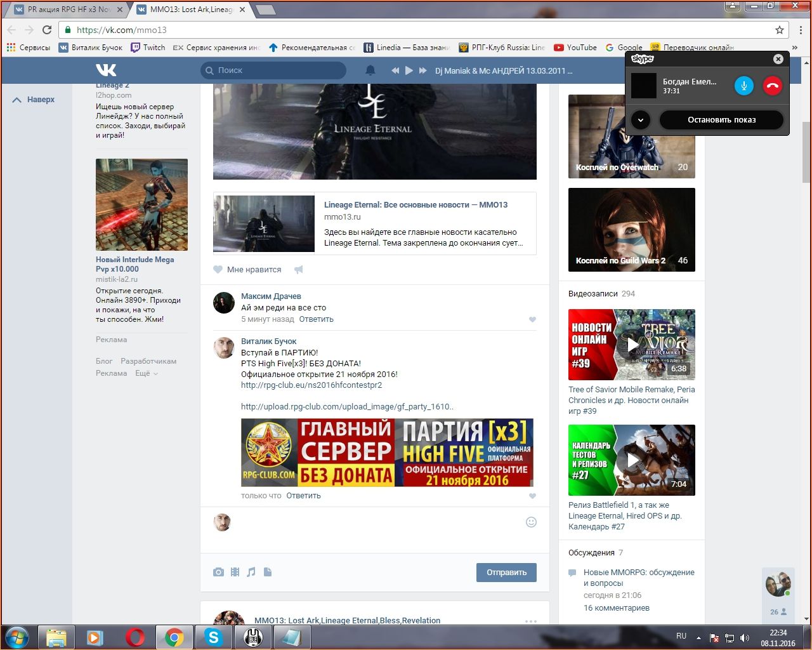Viewport: 812px width, 650px height.
Task: Open the Сервисы apps bookmark
Action: click(29, 48)
